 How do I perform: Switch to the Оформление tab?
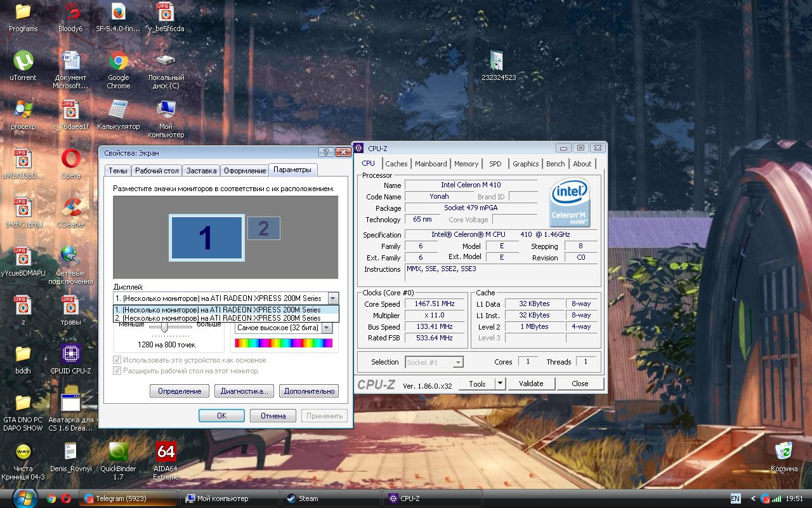245,171
